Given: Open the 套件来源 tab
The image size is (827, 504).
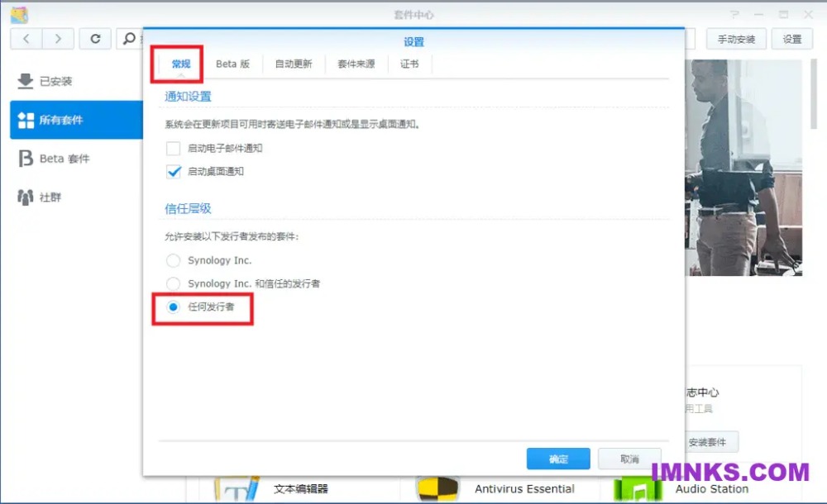Looking at the screenshot, I should 356,64.
